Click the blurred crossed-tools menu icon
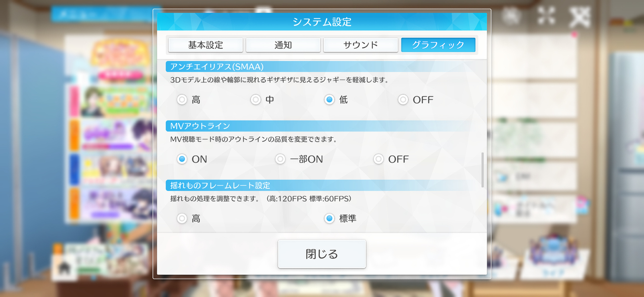The height and width of the screenshot is (297, 644). 579,17
